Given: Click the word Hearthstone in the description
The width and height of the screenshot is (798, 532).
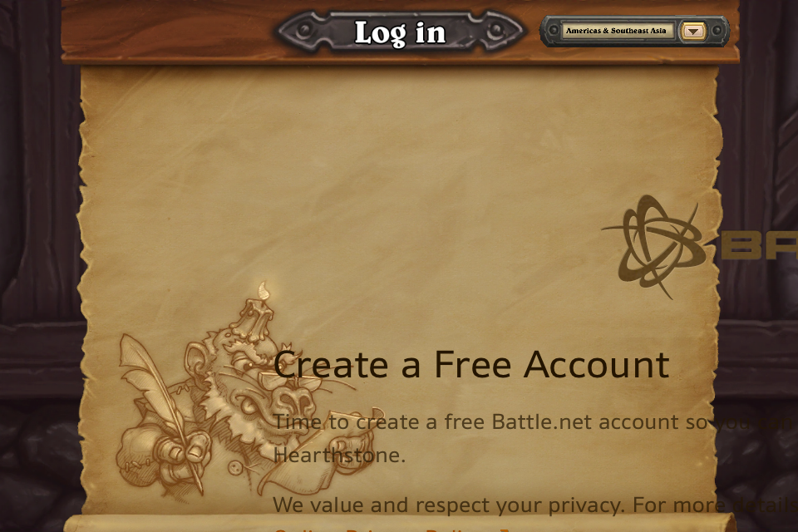Looking at the screenshot, I should tap(338, 456).
